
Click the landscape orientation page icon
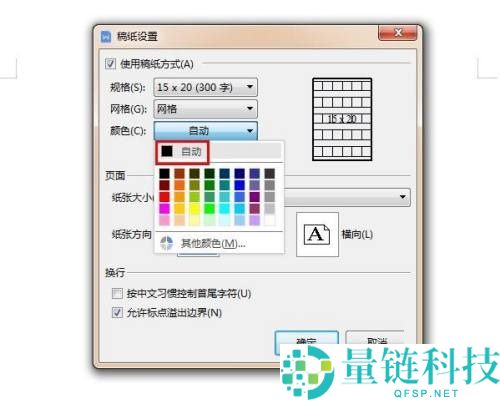(x=317, y=235)
